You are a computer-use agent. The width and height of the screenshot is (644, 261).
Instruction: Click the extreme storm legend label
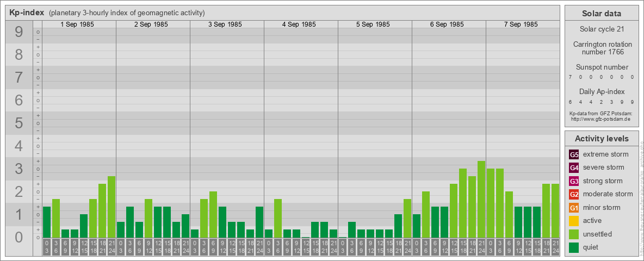click(606, 154)
